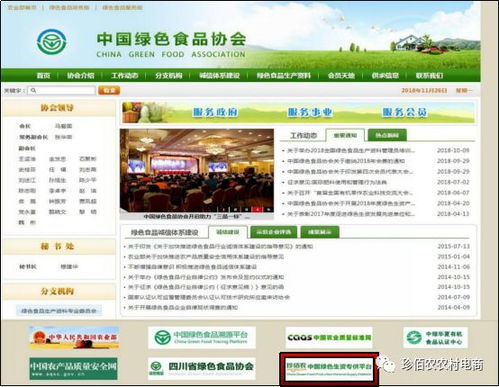Open the 会员天地 nav item
499x387 pixels.
pyautogui.click(x=341, y=76)
